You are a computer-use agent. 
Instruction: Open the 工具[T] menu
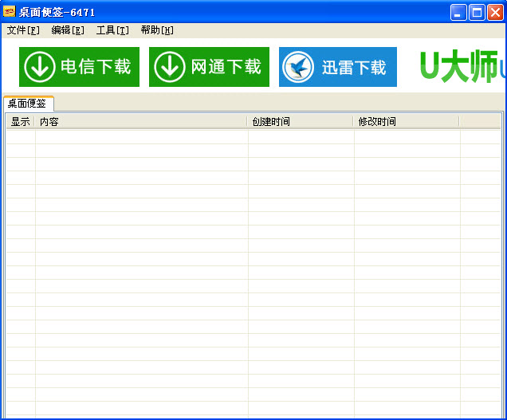(112, 30)
